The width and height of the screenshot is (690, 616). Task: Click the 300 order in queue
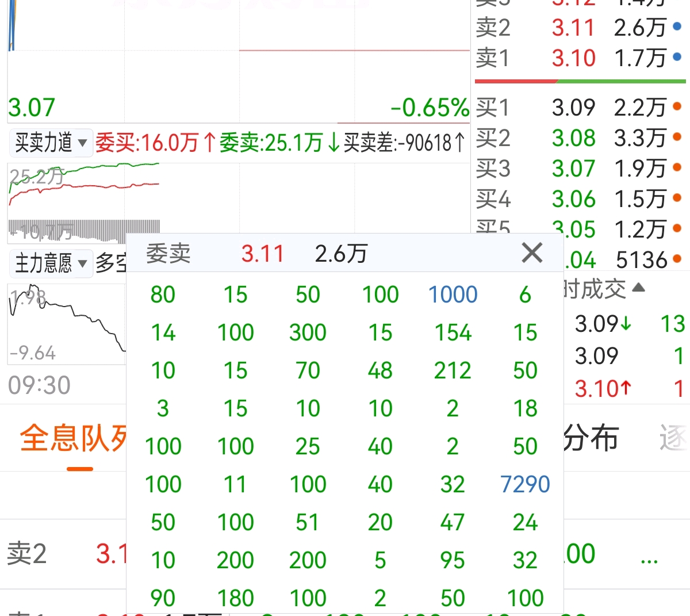(x=308, y=332)
